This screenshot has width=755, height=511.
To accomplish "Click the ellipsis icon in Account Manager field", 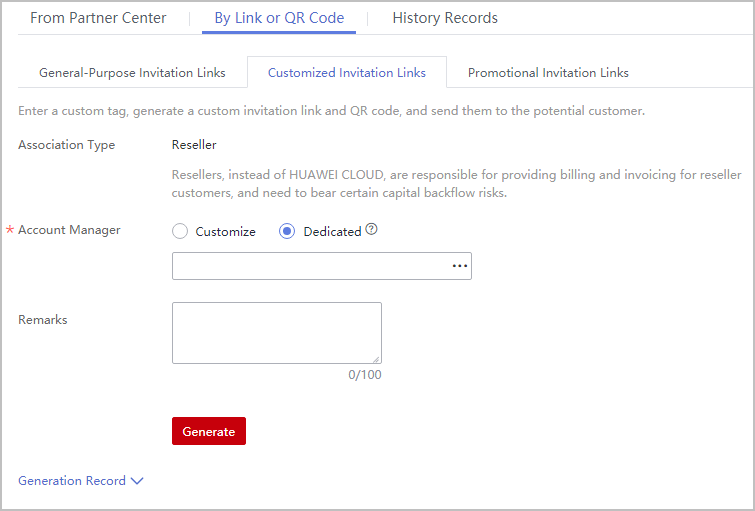I will coord(459,266).
